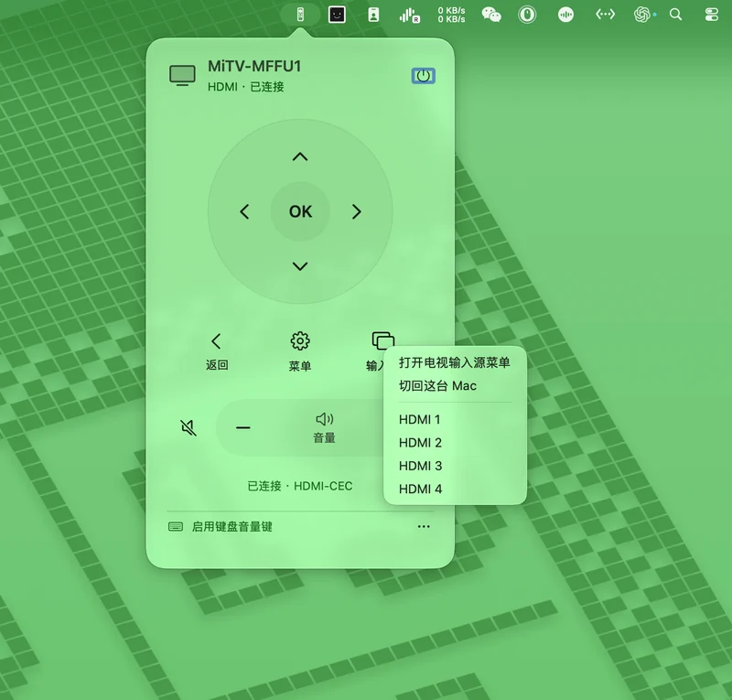Click the round waveform menu bar icon

coord(565,15)
